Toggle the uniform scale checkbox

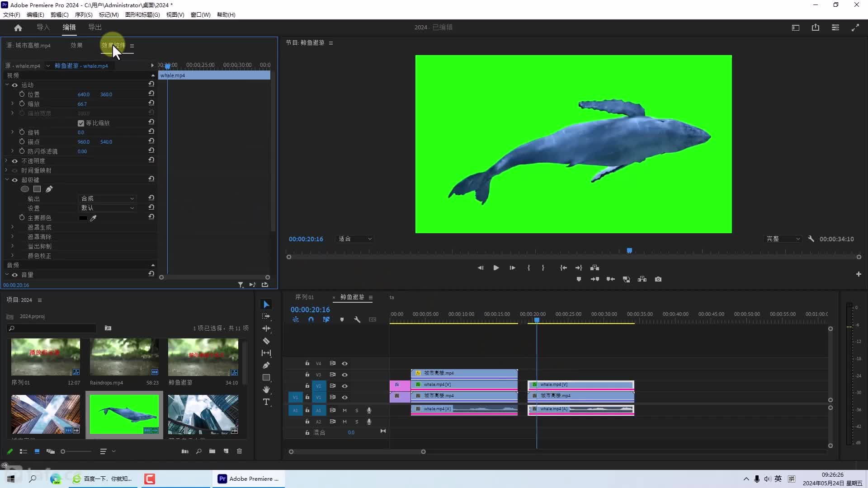pos(81,123)
